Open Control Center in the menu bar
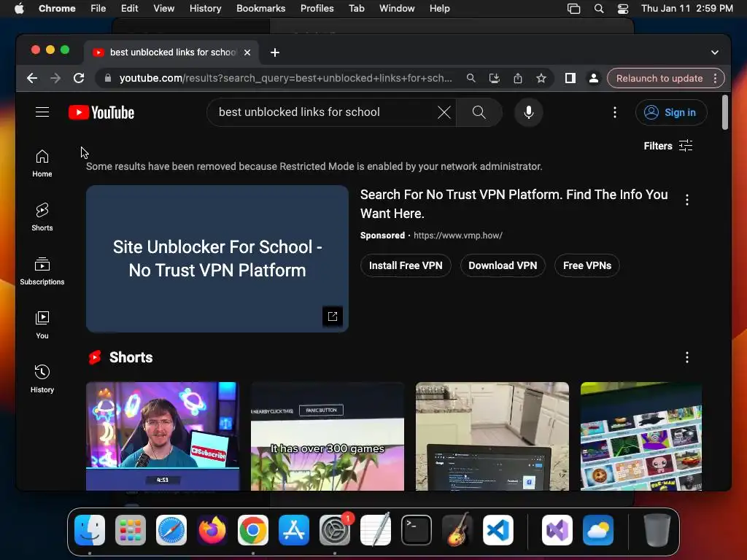 (623, 9)
